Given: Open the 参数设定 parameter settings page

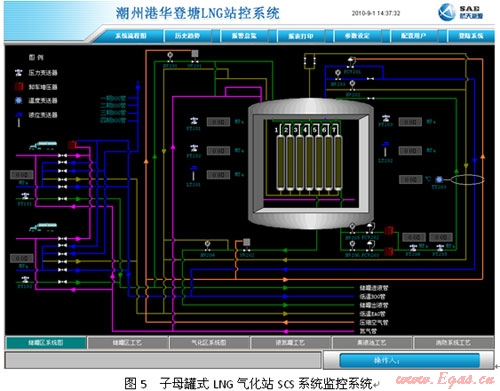Looking at the screenshot, I should coord(357,36).
